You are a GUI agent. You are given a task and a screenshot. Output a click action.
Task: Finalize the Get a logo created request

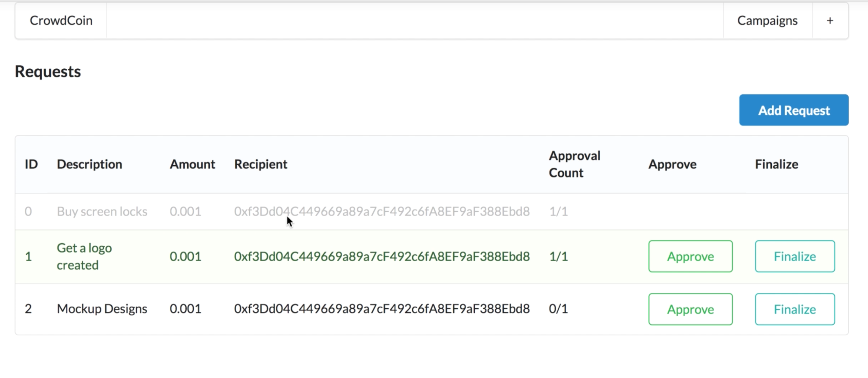[x=795, y=256]
